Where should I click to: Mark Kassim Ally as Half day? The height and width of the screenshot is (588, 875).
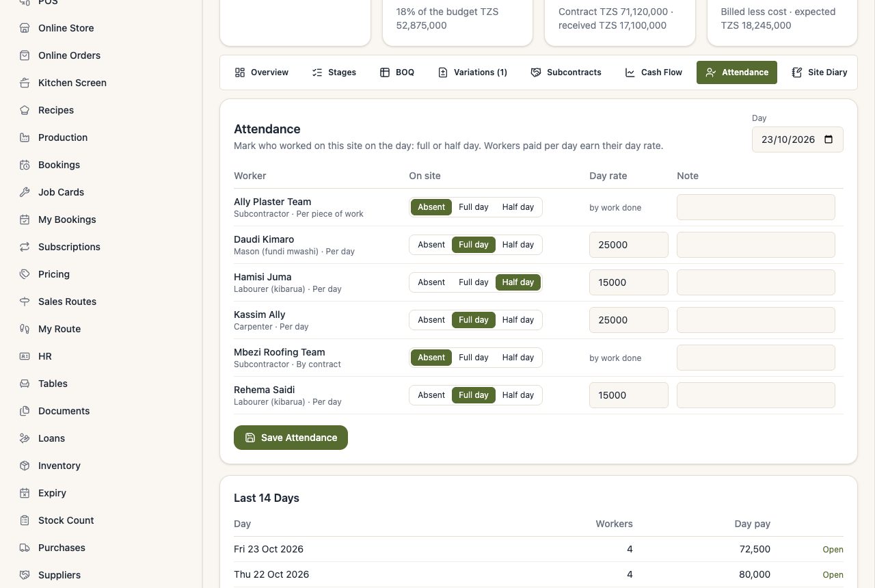[518, 320]
